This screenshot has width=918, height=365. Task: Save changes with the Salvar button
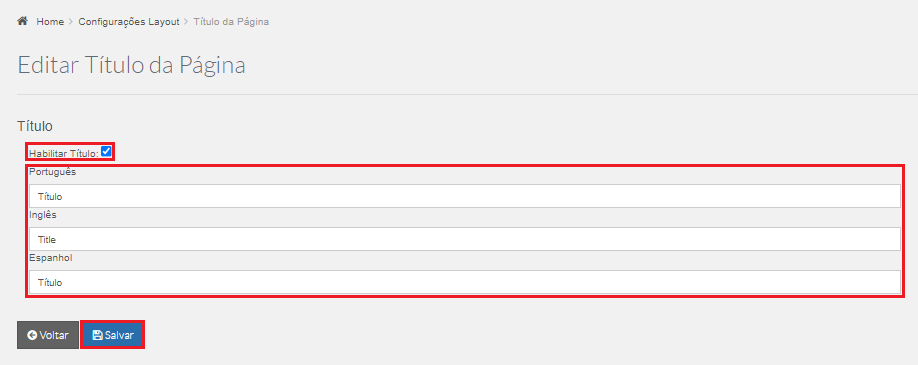112,335
